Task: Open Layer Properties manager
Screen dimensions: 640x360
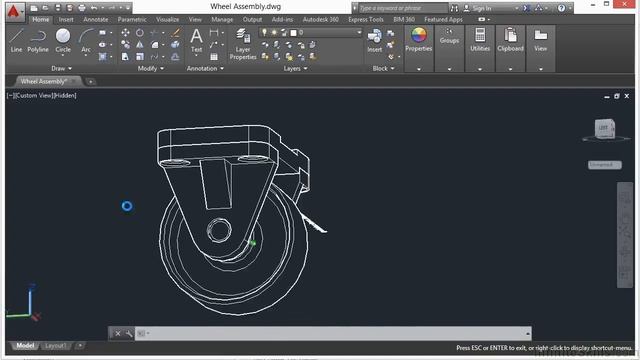Action: (x=243, y=44)
